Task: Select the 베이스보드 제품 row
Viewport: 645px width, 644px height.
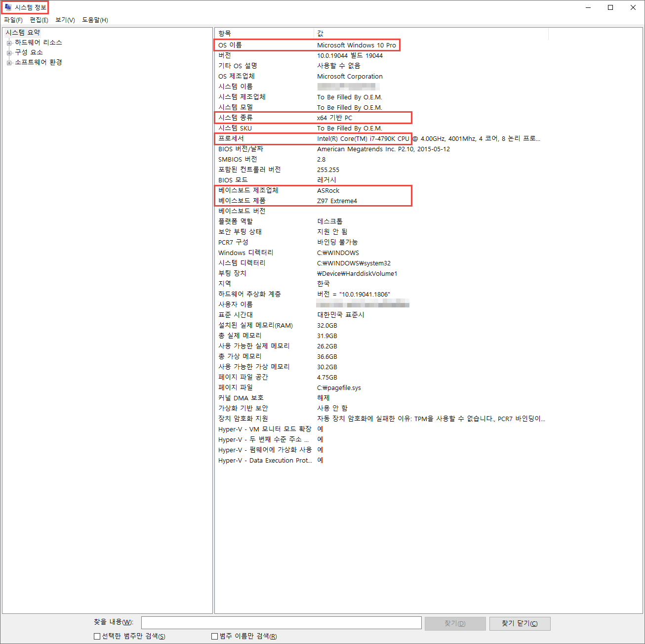Action: click(382, 201)
